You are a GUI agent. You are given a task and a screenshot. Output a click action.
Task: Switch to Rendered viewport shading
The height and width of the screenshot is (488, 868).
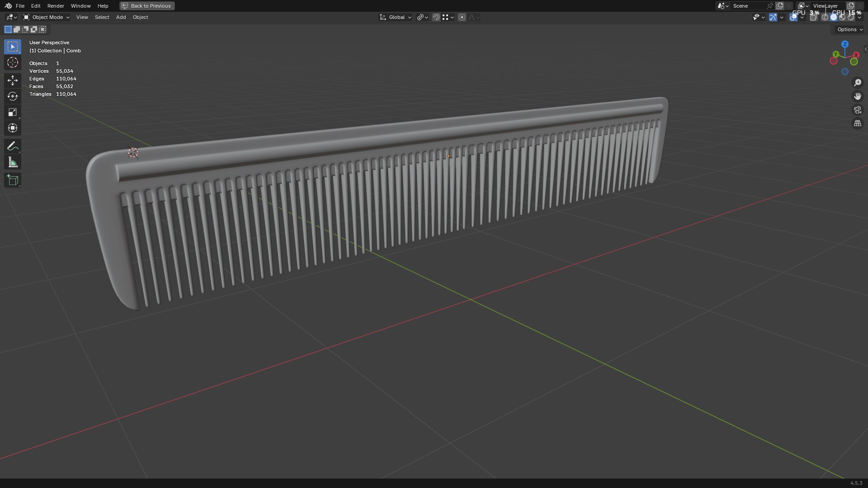(x=851, y=17)
